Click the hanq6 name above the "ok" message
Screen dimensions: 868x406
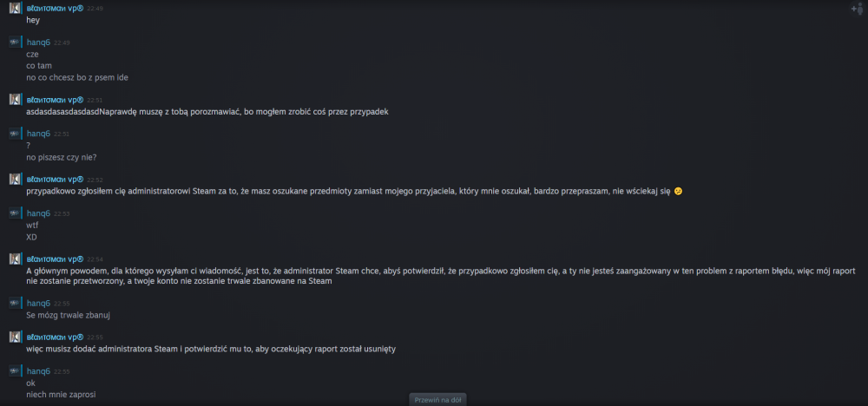pyautogui.click(x=38, y=371)
